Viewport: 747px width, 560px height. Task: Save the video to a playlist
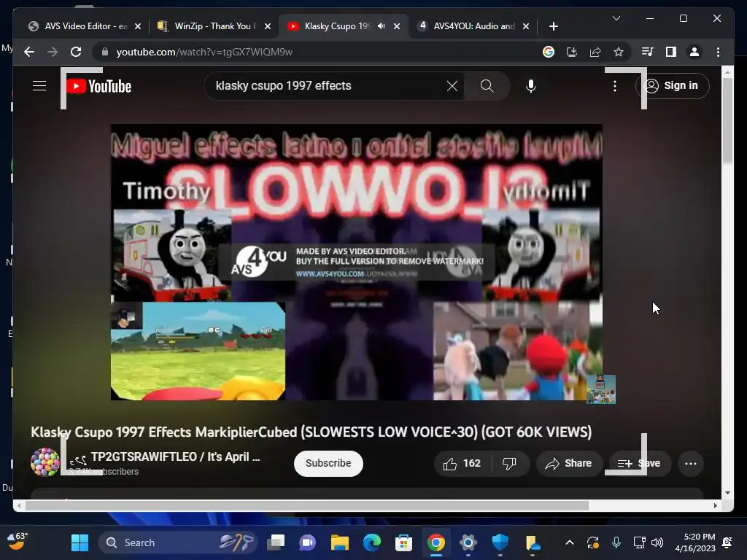tap(639, 463)
